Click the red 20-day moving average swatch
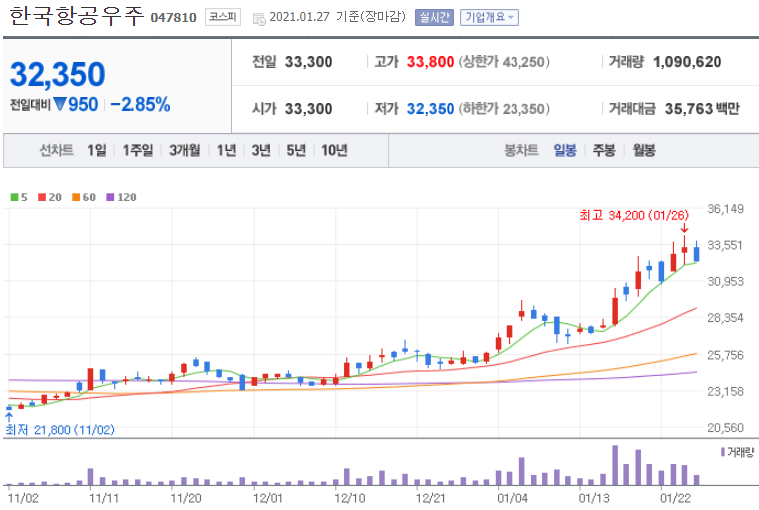 tap(42, 197)
